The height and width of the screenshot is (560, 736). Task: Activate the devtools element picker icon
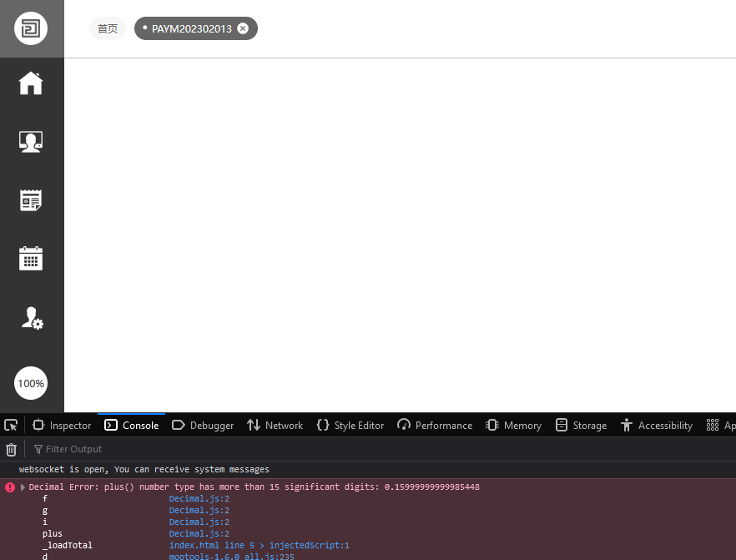pos(11,426)
